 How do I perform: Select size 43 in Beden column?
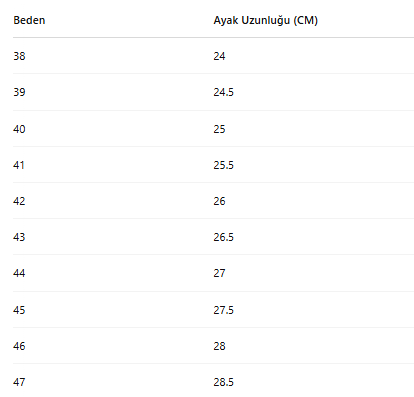[x=19, y=237]
